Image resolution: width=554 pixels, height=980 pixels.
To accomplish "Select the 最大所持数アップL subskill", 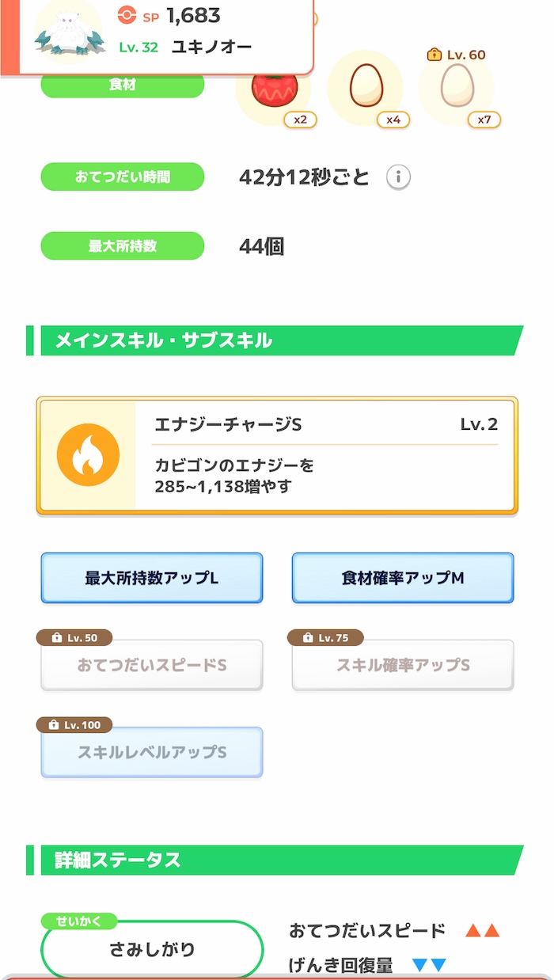I will click(151, 578).
